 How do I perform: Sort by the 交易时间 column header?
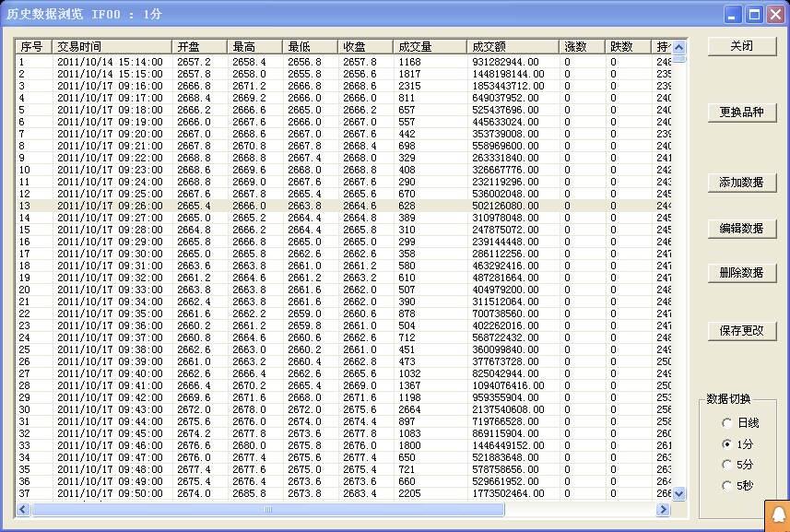pos(112,47)
